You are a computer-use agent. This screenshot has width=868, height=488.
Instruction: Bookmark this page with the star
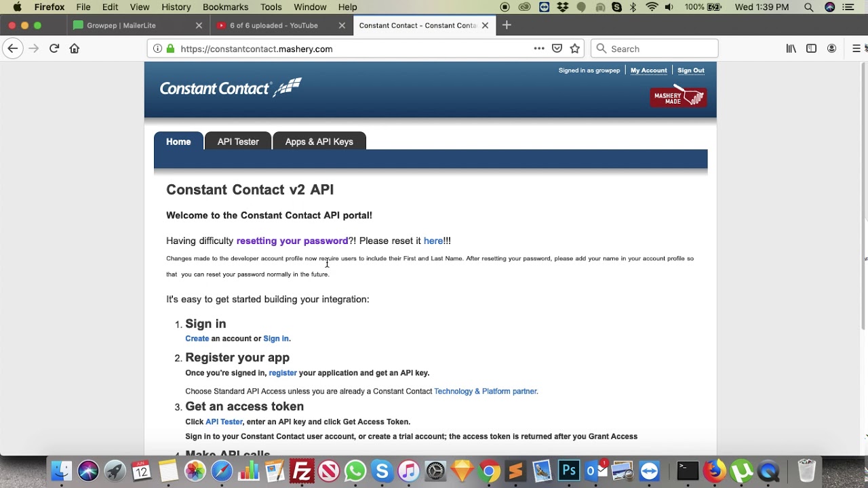575,49
